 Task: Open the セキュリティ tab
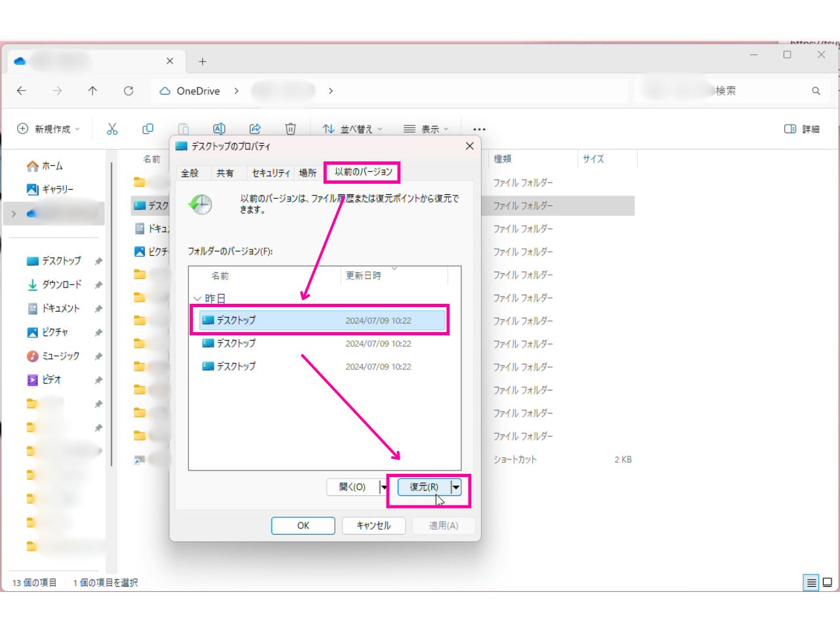270,173
